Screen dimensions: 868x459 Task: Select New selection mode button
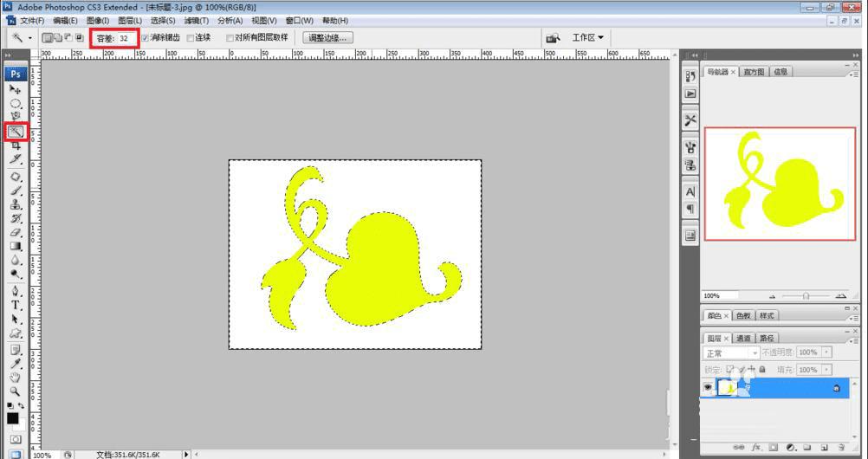pyautogui.click(x=48, y=37)
